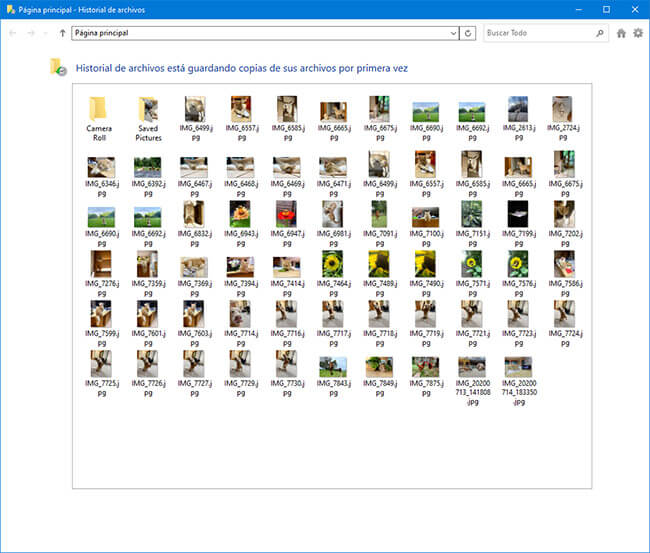Select the IMG_20200714_183350 file
The width and height of the screenshot is (650, 553).
coord(517,368)
